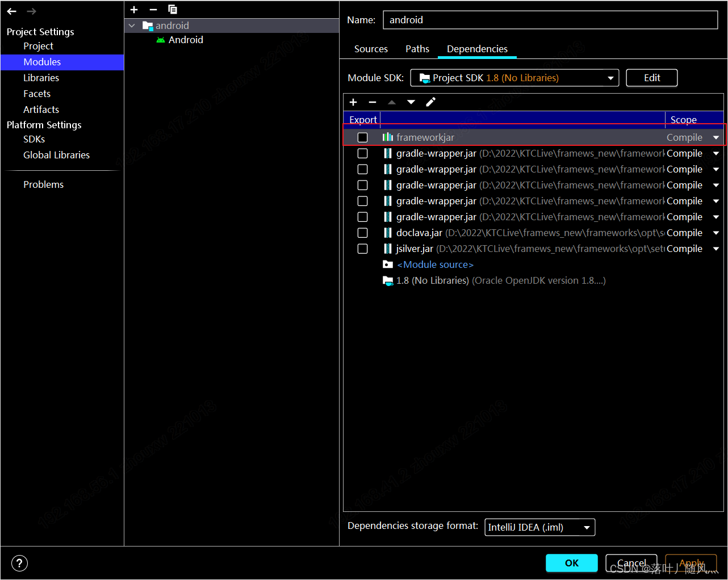The width and height of the screenshot is (728, 580).
Task: Go back with the left arrow icon
Action: click(11, 11)
